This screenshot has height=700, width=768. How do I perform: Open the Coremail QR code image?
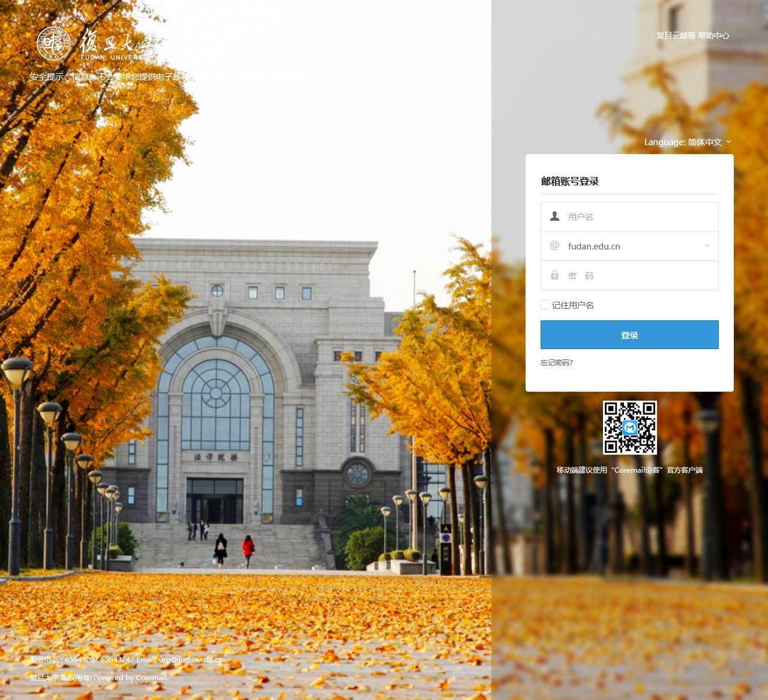(x=630, y=428)
